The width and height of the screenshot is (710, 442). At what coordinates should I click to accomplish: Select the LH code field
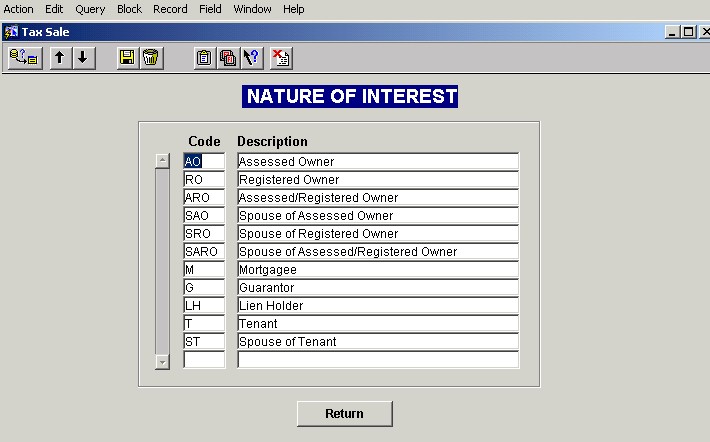coord(204,305)
